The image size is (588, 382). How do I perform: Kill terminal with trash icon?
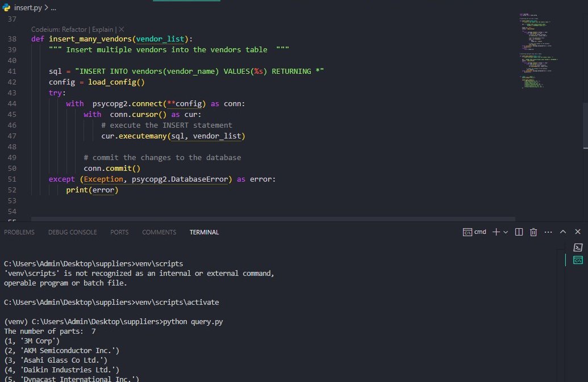pyautogui.click(x=533, y=232)
